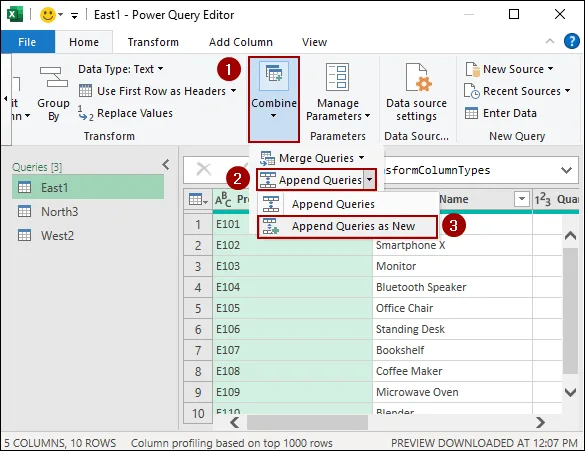The width and height of the screenshot is (585, 451).
Task: Open the Add Column tab
Action: tap(241, 42)
